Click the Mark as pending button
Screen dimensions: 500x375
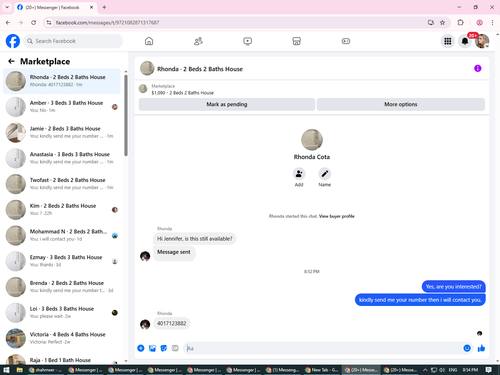227,104
